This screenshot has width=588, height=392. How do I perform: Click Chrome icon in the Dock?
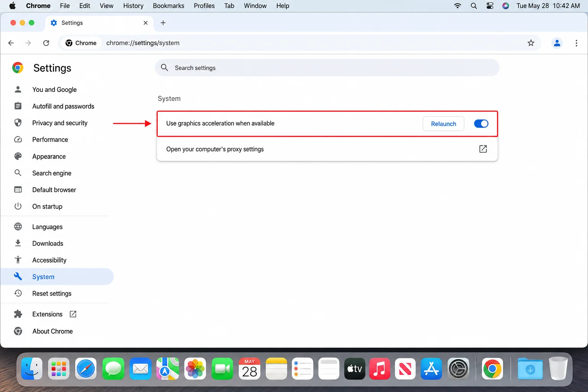pos(492,369)
